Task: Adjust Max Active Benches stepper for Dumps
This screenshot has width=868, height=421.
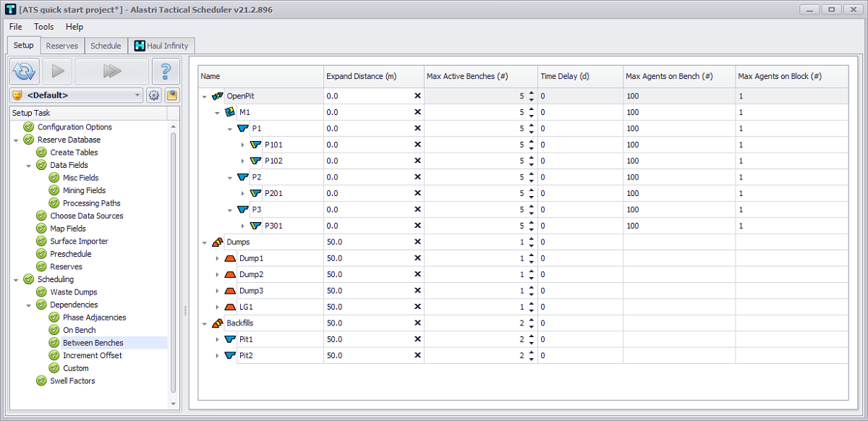Action: coord(532,242)
